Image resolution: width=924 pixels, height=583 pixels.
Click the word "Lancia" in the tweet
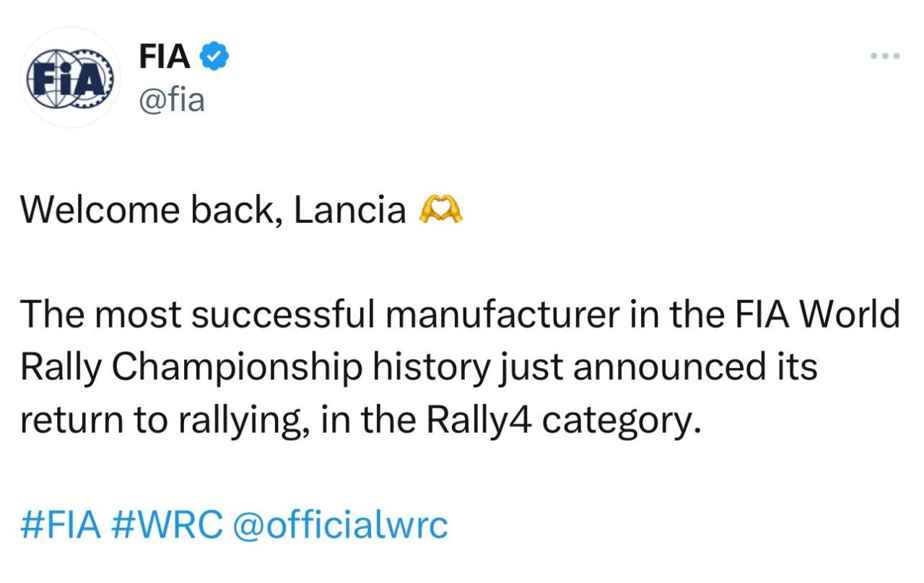point(351,210)
